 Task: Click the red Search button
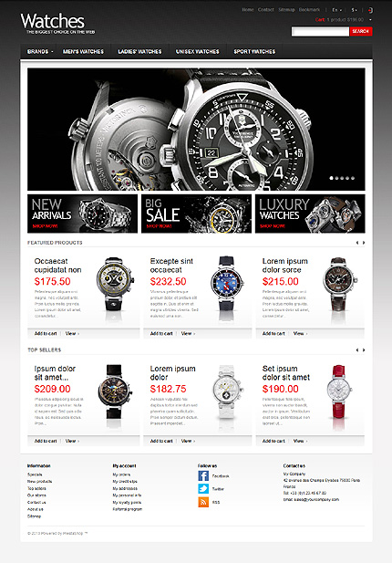coord(361,32)
